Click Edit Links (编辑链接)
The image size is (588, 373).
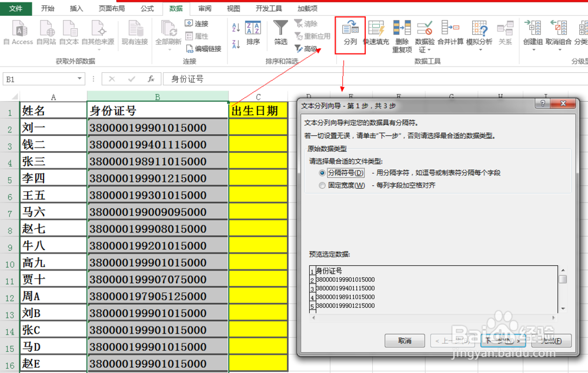pos(203,48)
